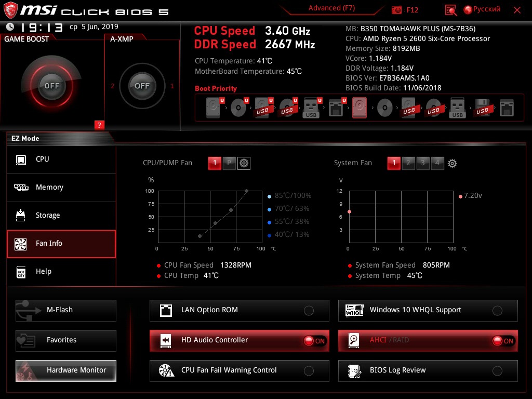Select System Fan tab 2
532x399 pixels.
pyautogui.click(x=408, y=163)
